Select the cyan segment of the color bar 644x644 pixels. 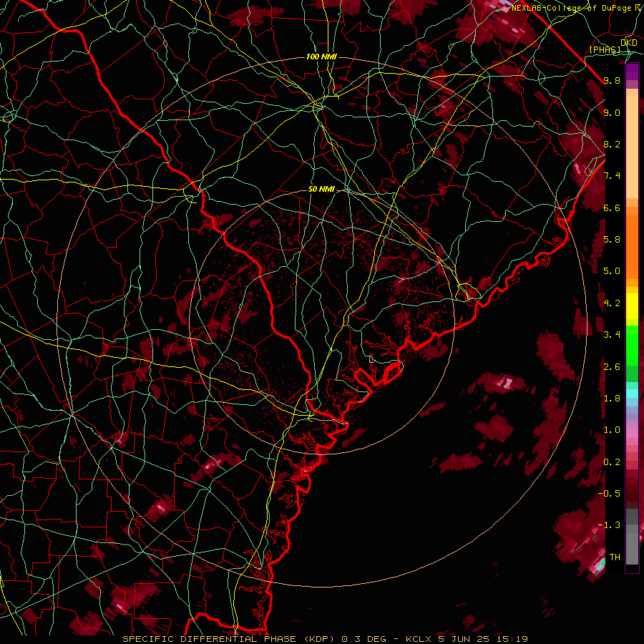tap(632, 394)
